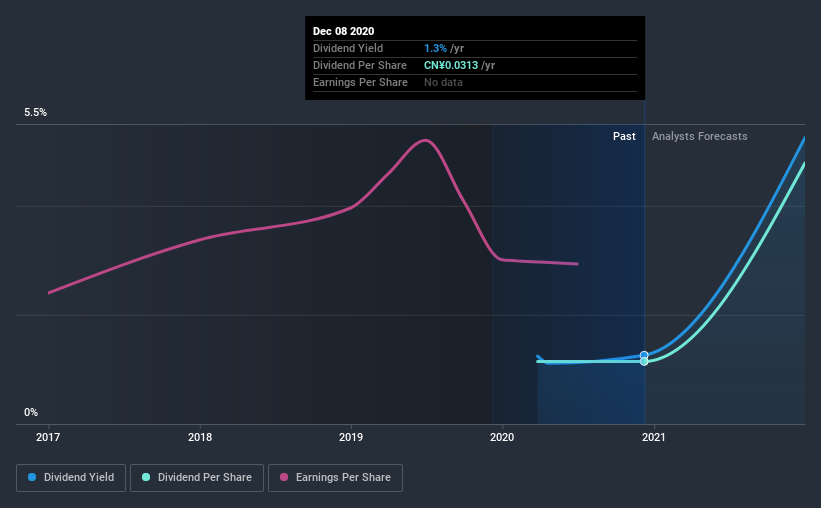Click the 2017 label on the time axis

[x=49, y=437]
